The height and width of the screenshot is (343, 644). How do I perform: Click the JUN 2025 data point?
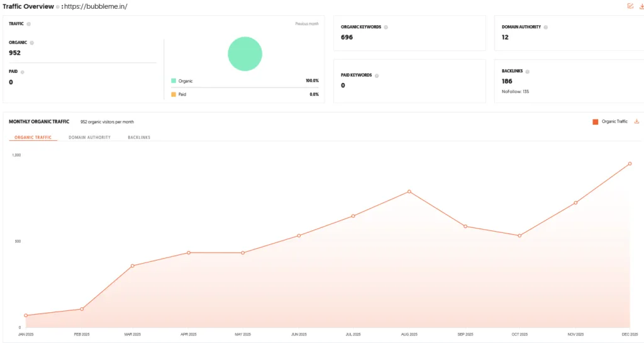point(299,235)
